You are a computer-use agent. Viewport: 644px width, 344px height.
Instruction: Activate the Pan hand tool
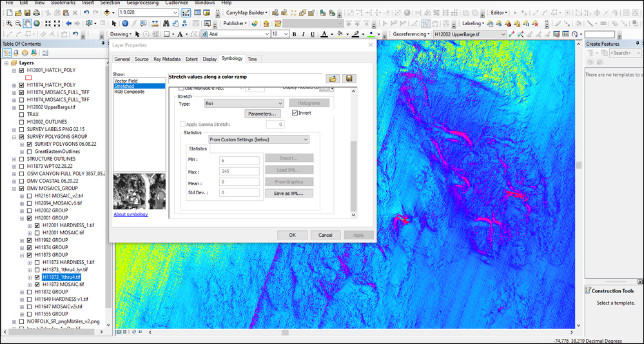(x=28, y=23)
